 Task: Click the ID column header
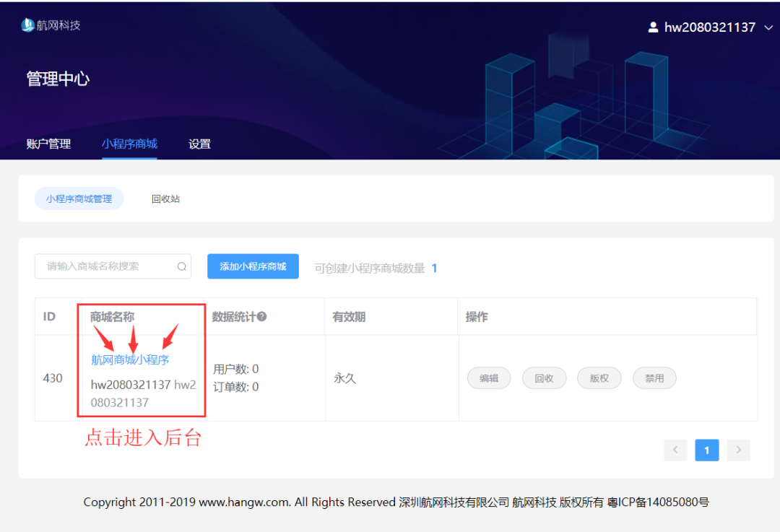click(x=49, y=317)
